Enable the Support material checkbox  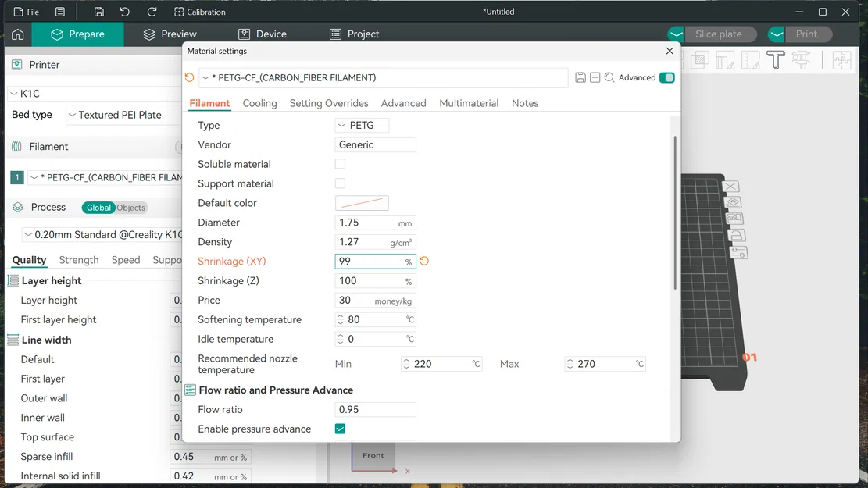(x=340, y=183)
